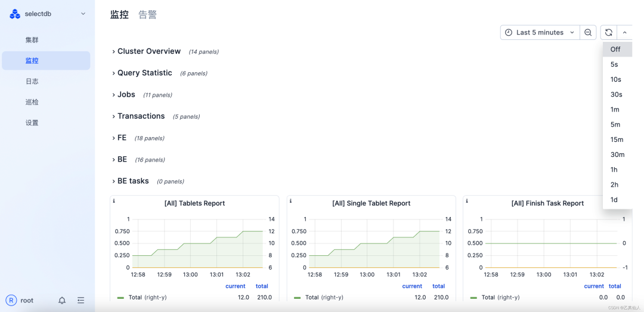The image size is (644, 312).
Task: Switch to the 告警 tab
Action: point(147,15)
